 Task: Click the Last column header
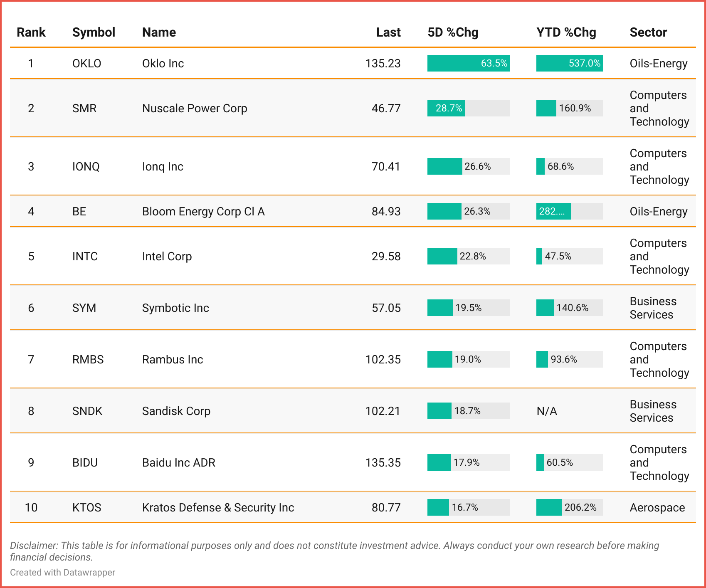click(x=388, y=32)
